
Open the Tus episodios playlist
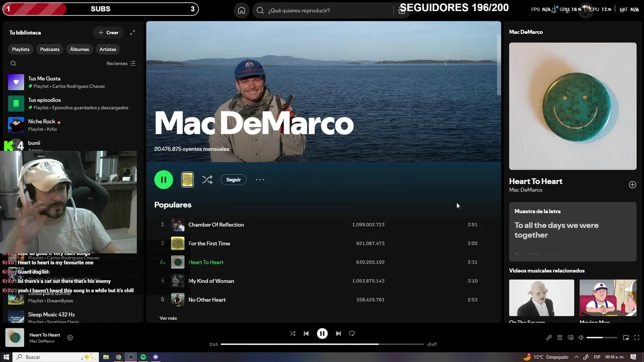click(72, 104)
